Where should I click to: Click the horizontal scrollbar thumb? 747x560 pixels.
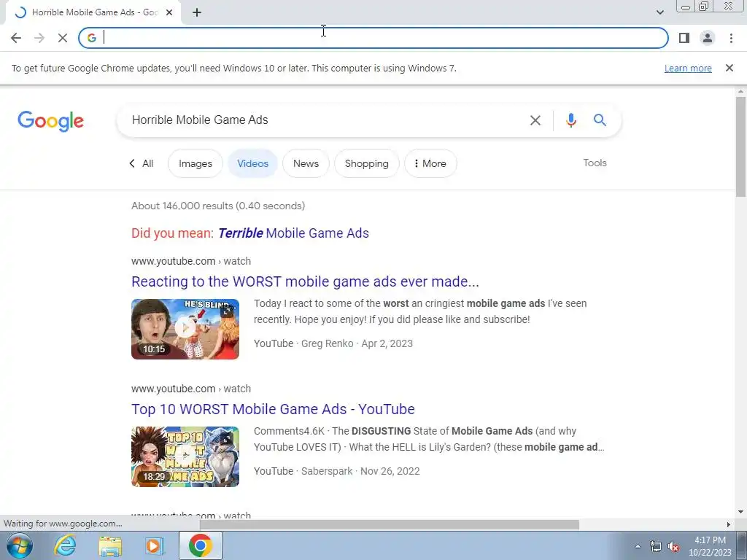point(390,524)
